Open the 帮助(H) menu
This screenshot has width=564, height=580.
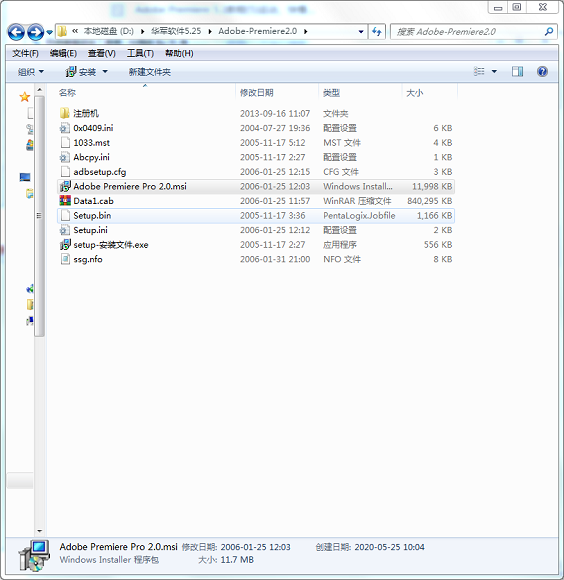[179, 53]
